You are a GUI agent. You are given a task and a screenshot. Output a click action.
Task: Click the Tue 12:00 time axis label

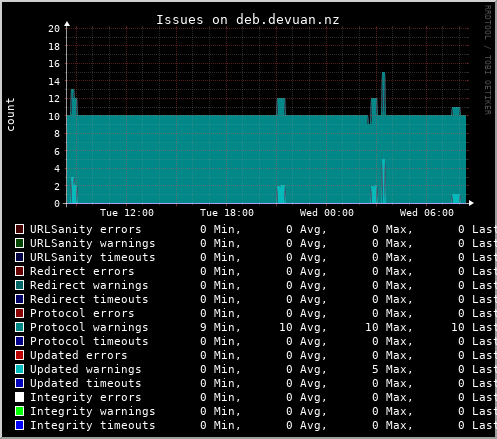click(x=127, y=213)
